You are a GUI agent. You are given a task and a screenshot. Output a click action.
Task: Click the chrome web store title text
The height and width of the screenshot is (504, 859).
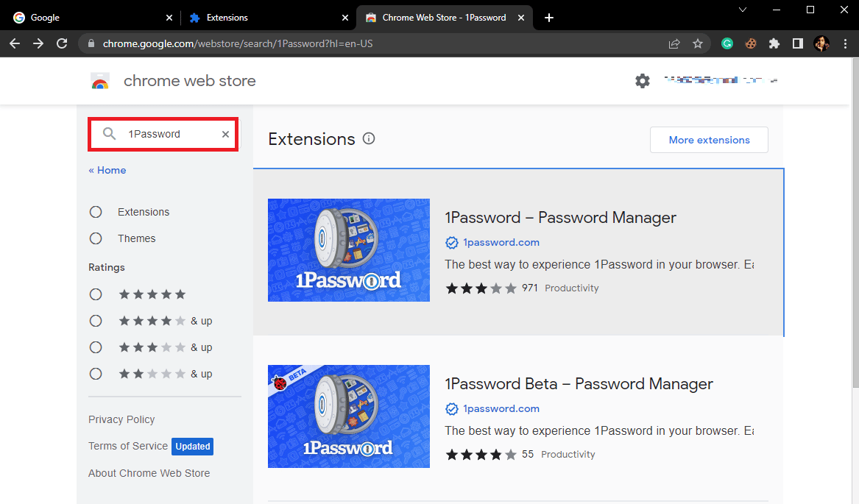point(190,81)
